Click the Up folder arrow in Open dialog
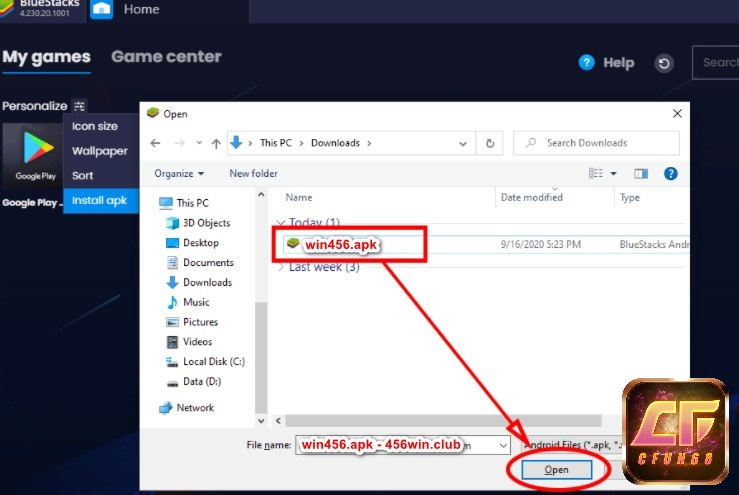 216,143
